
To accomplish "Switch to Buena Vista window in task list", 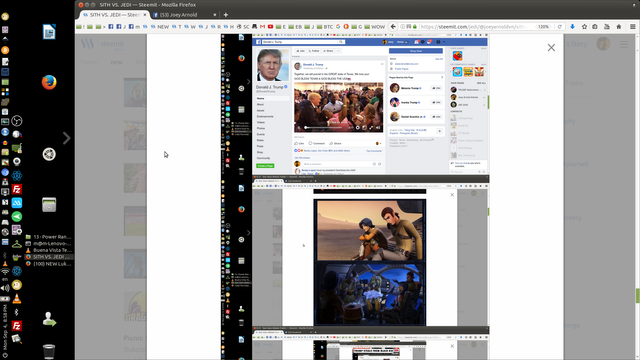I will (49, 250).
